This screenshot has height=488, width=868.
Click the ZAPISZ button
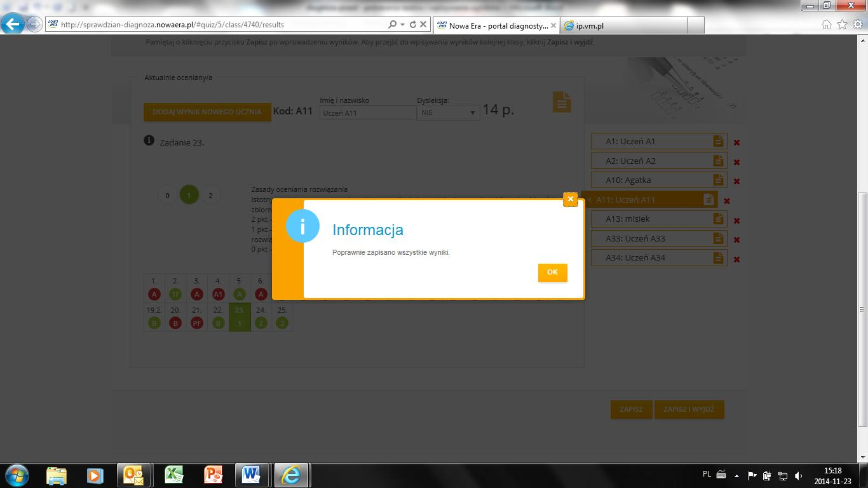(x=631, y=409)
